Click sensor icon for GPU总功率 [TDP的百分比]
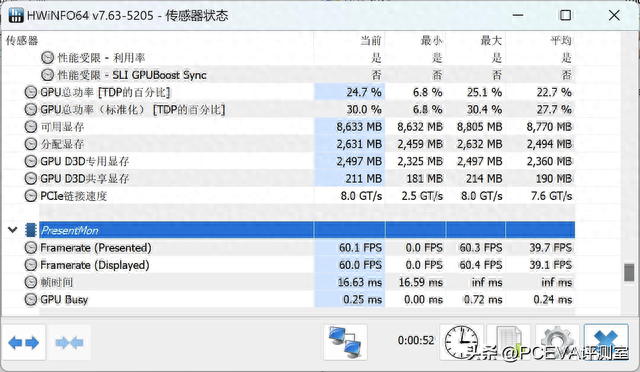The image size is (640, 372). 31,92
